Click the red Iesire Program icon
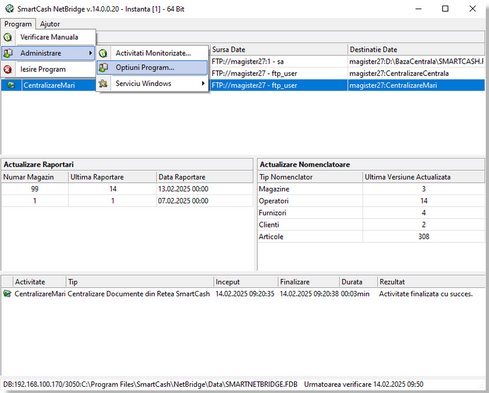Image resolution: width=489 pixels, height=393 pixels. (x=8, y=69)
